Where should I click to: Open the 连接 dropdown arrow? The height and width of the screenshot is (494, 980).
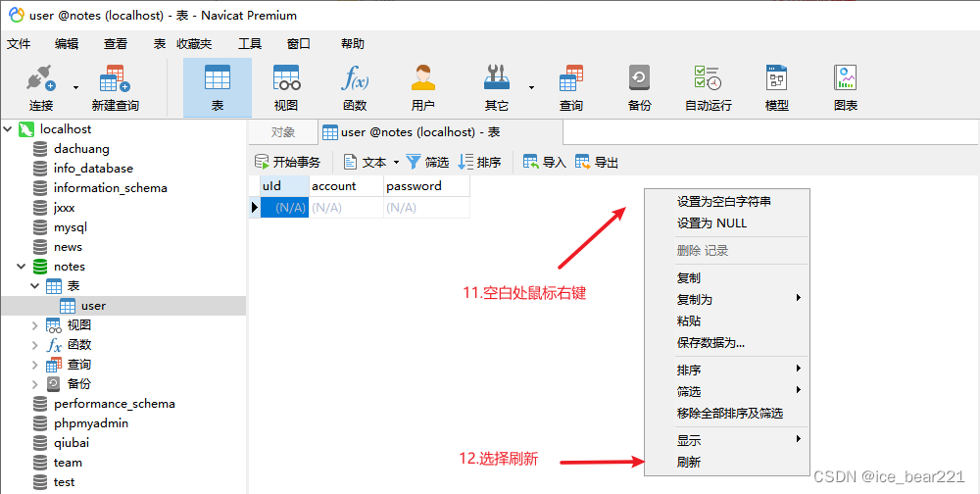[76, 87]
